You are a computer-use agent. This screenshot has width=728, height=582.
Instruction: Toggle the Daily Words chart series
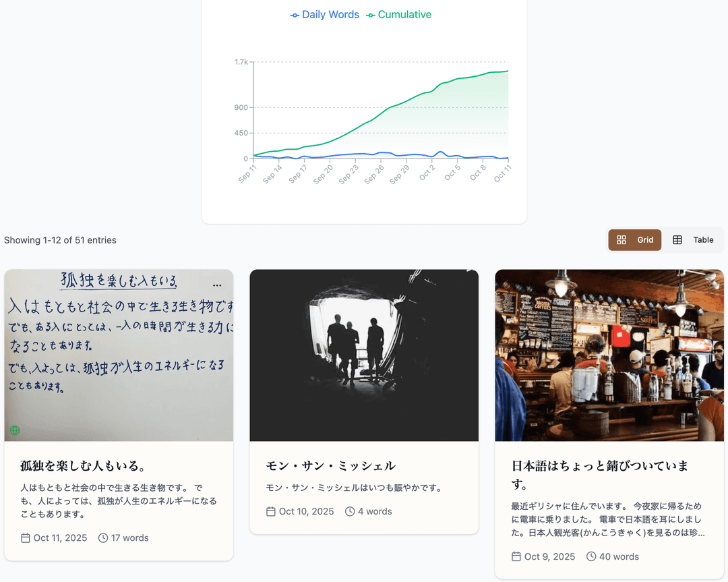coord(324,14)
